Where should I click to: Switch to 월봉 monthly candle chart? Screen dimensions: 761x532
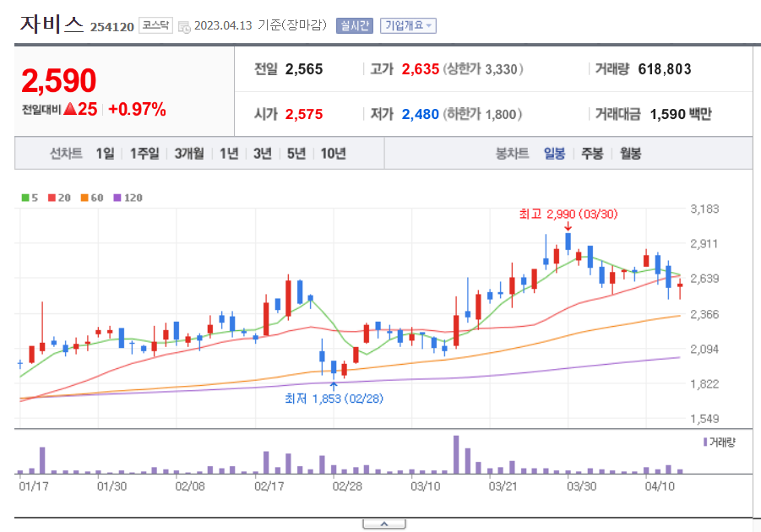click(x=630, y=154)
